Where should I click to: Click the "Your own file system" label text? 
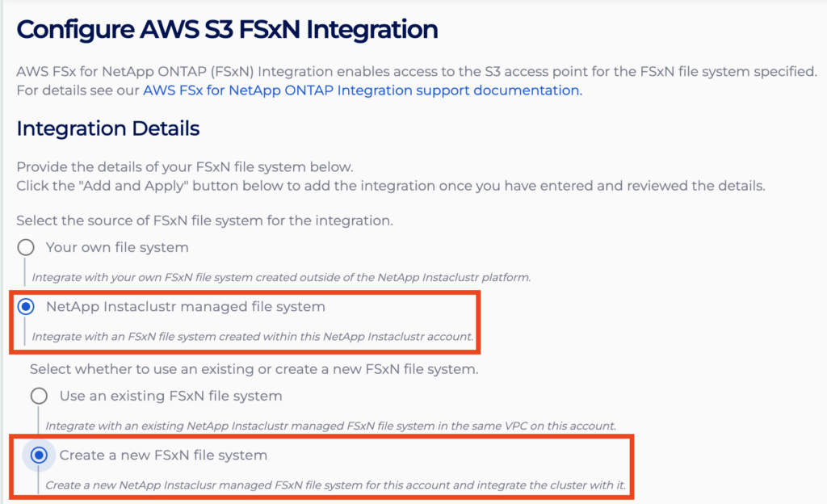[117, 247]
